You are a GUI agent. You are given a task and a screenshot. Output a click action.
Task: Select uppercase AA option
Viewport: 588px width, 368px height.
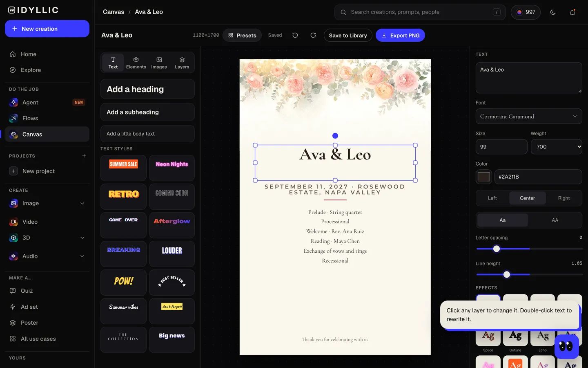click(555, 220)
